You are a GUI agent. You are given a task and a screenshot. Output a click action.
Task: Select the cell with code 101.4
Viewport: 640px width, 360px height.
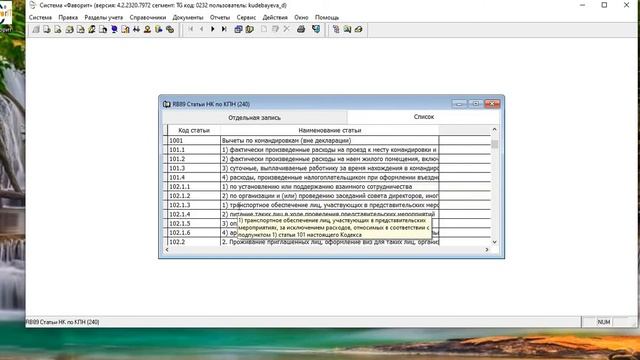pyautogui.click(x=194, y=178)
